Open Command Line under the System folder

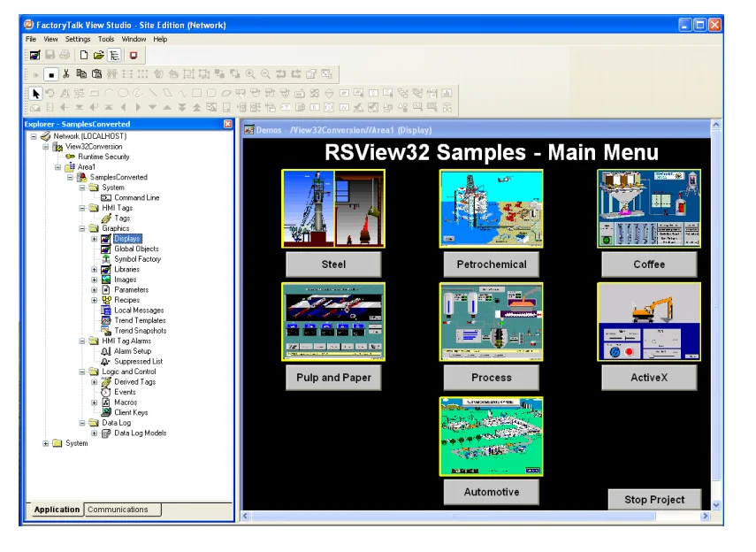136,197
